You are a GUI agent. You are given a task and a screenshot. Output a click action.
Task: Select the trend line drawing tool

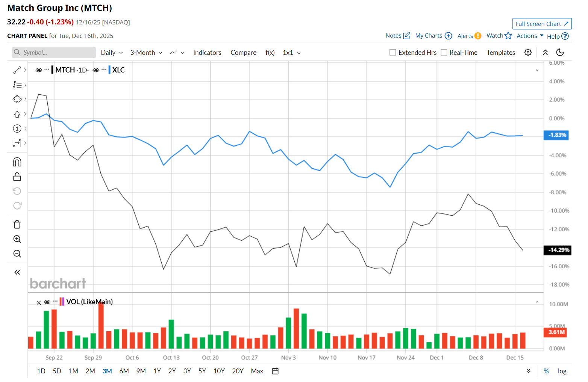coord(17,70)
